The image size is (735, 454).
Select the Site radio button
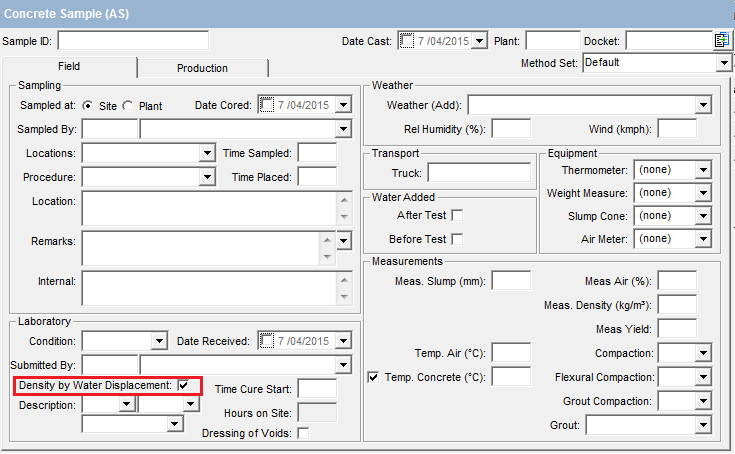pyautogui.click(x=88, y=105)
